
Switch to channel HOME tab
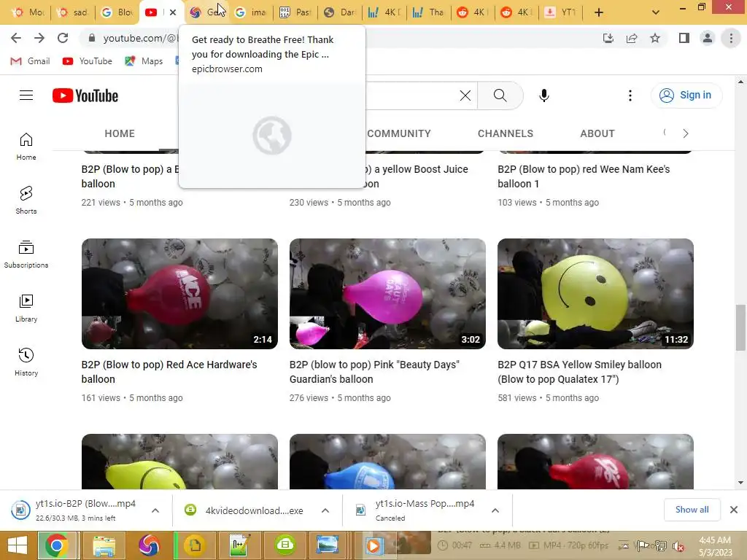click(120, 134)
